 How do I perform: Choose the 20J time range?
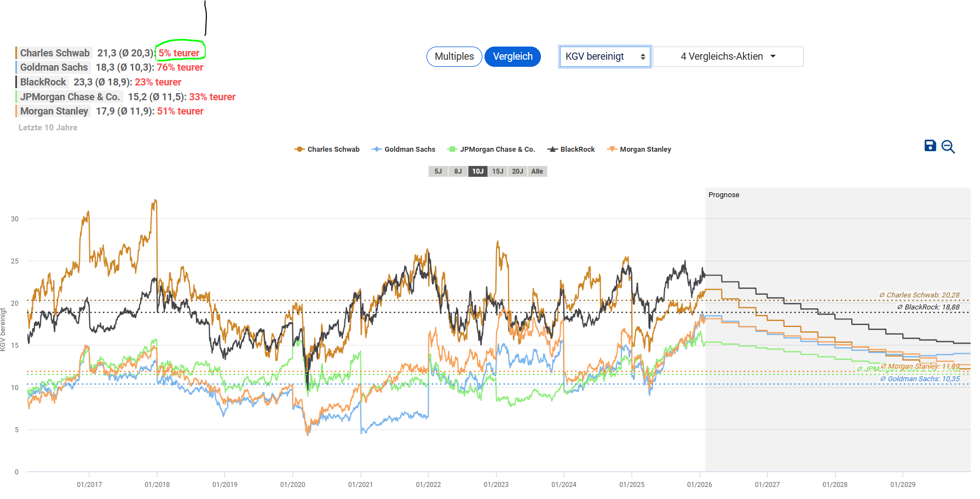pos(517,171)
